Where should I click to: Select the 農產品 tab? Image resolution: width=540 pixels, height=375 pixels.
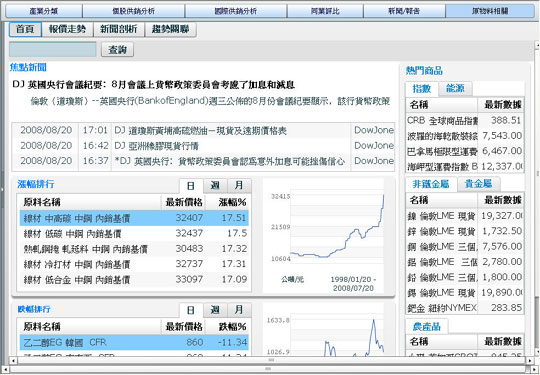tap(427, 326)
